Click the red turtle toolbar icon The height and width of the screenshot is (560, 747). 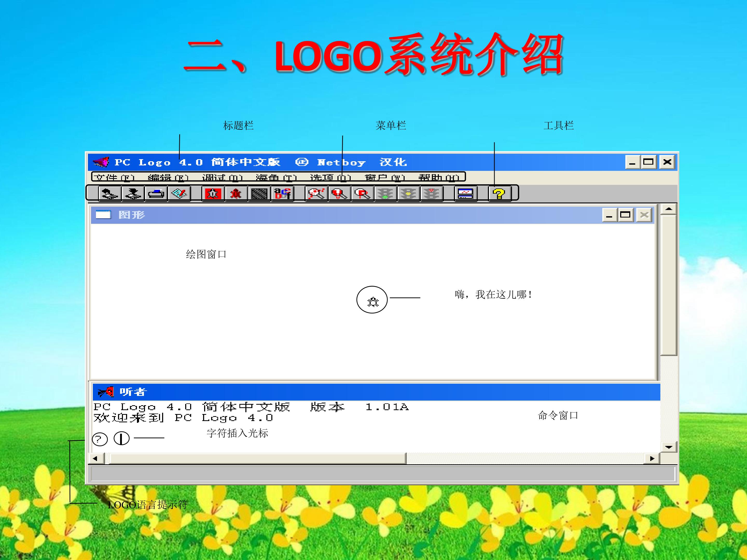pos(236,194)
